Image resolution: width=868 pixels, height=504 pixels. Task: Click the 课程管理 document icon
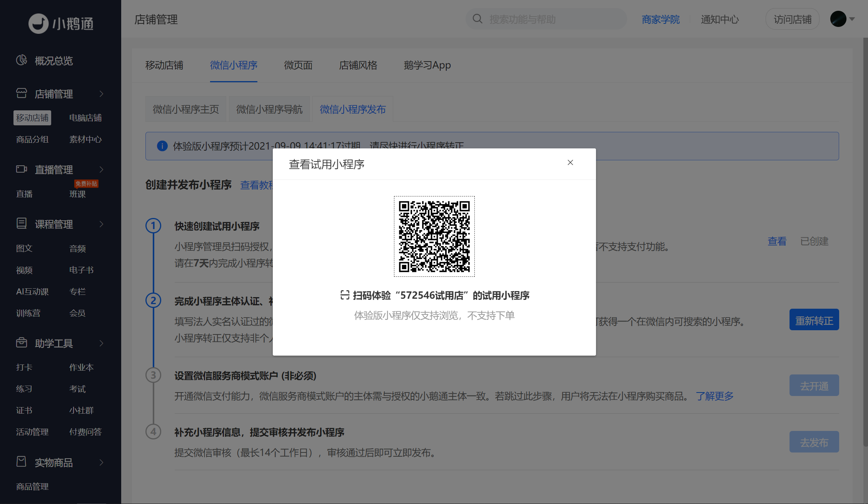click(22, 223)
